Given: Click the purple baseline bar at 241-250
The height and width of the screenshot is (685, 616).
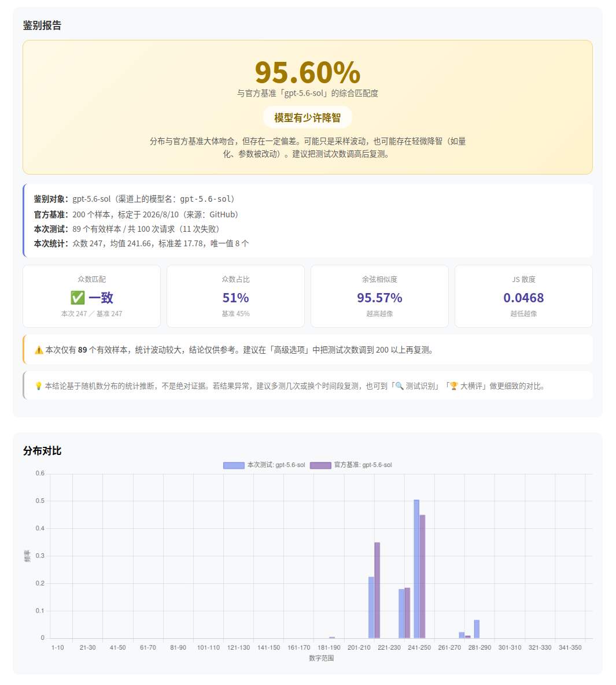Looking at the screenshot, I should click(x=422, y=577).
